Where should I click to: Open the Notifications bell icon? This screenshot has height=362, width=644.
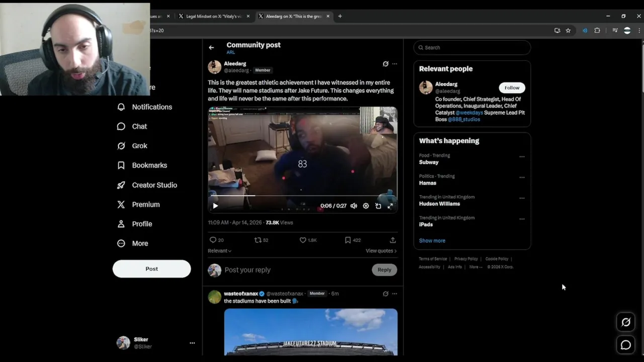[121, 107]
